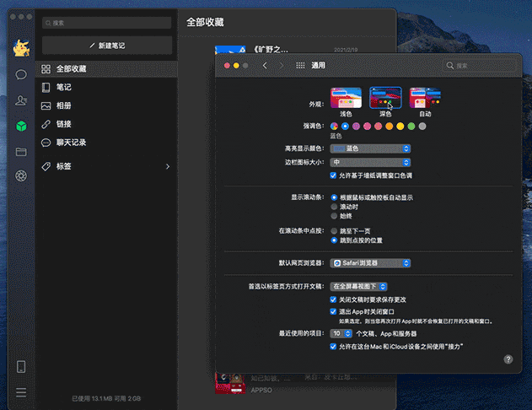Click the 笔记 notebook icon

pyautogui.click(x=46, y=87)
